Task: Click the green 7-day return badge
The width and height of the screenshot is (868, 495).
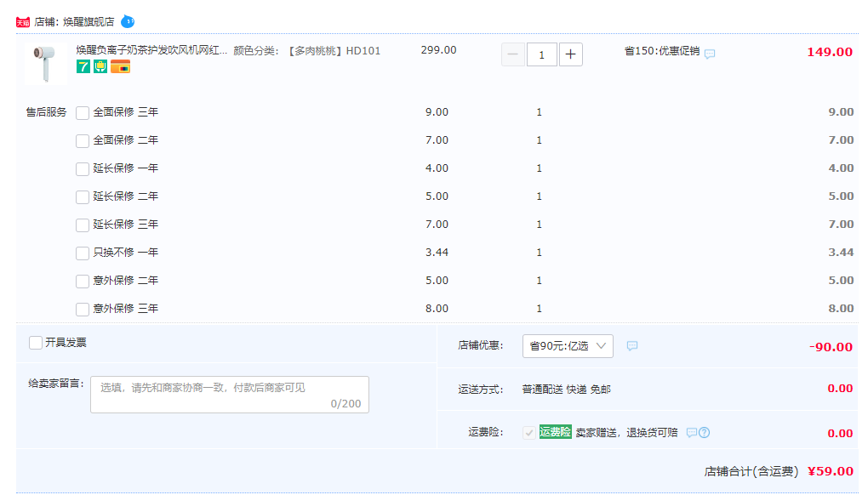Action: click(83, 67)
